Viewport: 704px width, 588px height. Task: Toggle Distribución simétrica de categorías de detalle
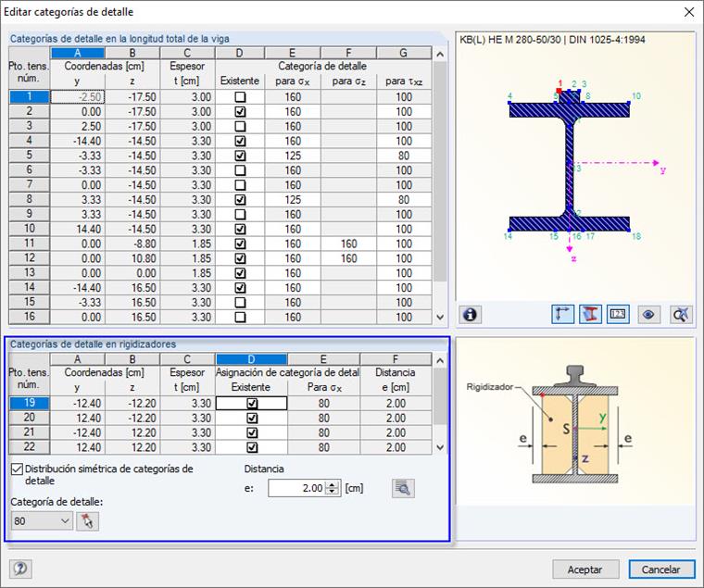pos(17,469)
